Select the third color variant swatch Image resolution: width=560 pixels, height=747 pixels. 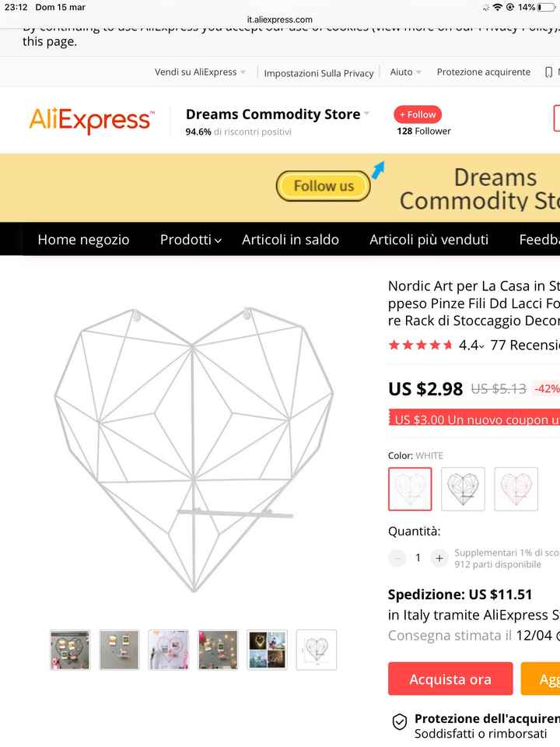[516, 489]
